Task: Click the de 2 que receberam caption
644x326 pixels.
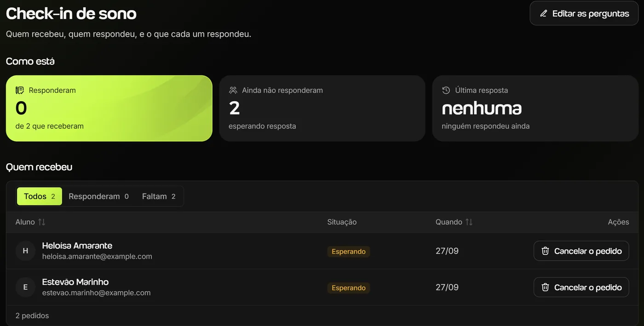Action: point(50,126)
